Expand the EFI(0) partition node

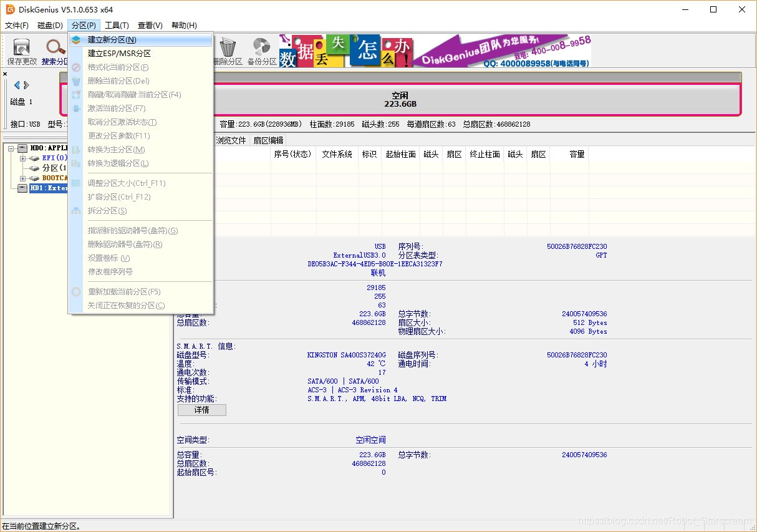point(22,158)
